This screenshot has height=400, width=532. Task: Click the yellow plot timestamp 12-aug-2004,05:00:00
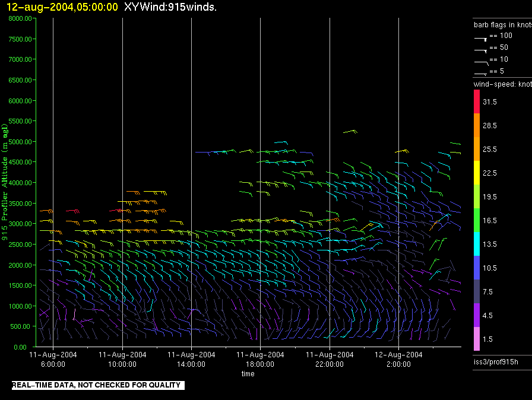(x=62, y=7)
